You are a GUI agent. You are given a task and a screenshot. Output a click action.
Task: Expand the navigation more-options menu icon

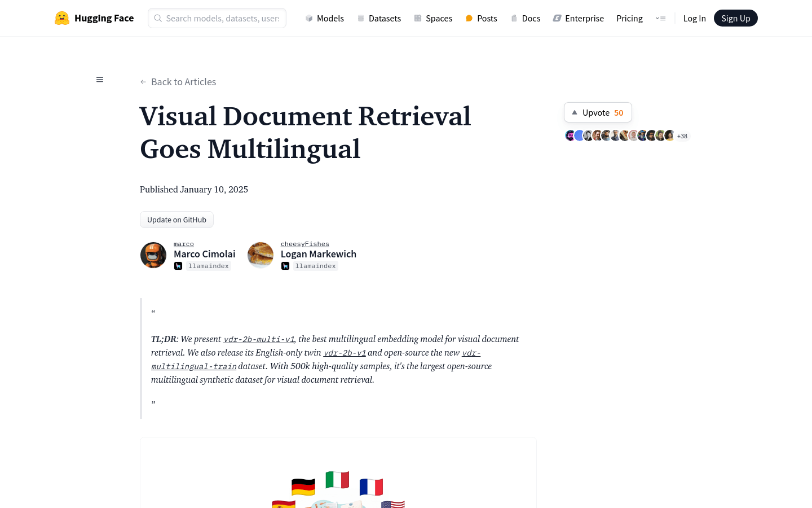tap(660, 18)
